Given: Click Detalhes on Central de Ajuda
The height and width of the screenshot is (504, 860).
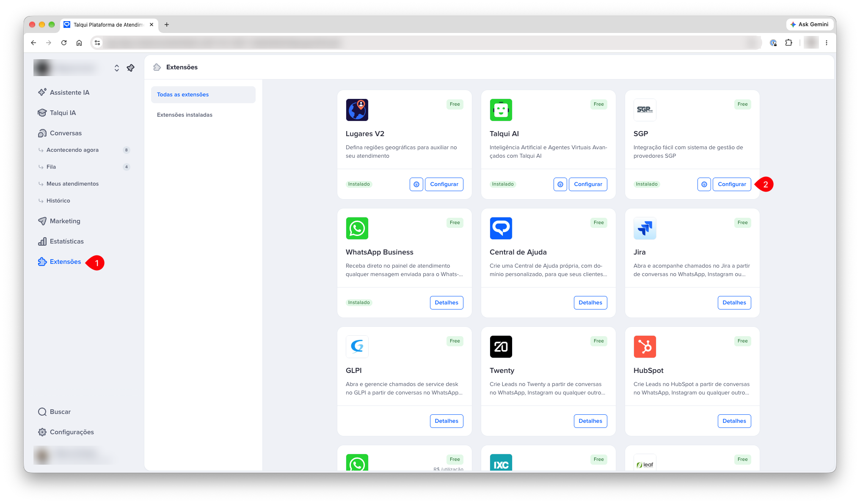Looking at the screenshot, I should click(590, 303).
